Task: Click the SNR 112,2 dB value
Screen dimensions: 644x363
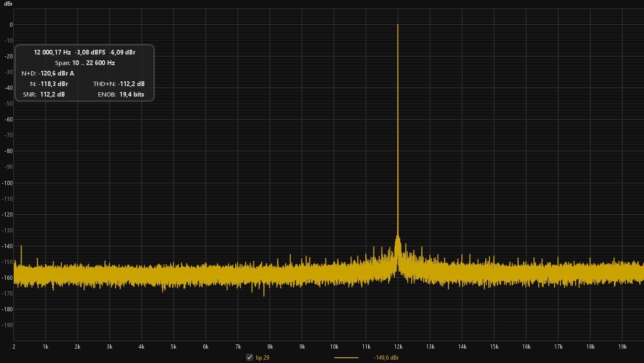Action: pyautogui.click(x=53, y=94)
